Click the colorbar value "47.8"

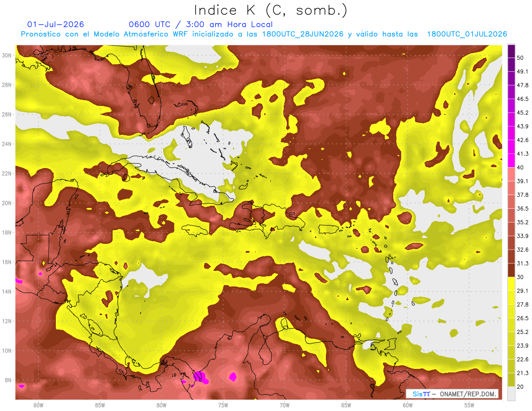(522, 85)
